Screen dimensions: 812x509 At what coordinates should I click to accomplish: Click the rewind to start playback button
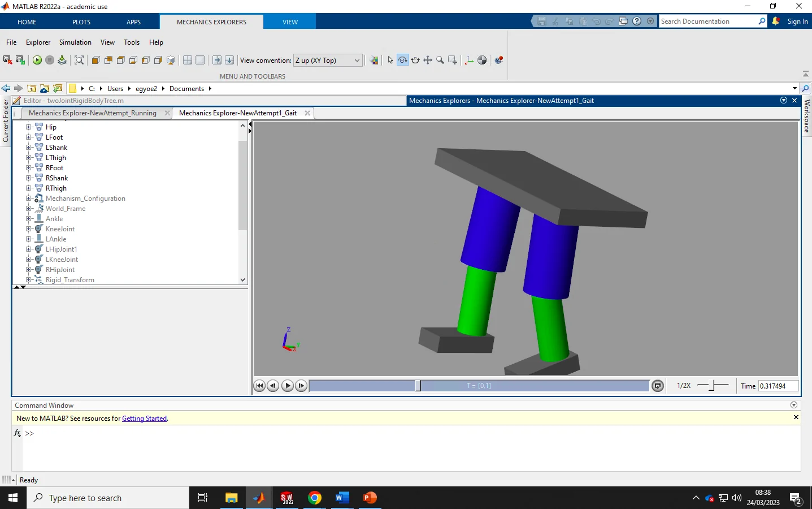259,386
